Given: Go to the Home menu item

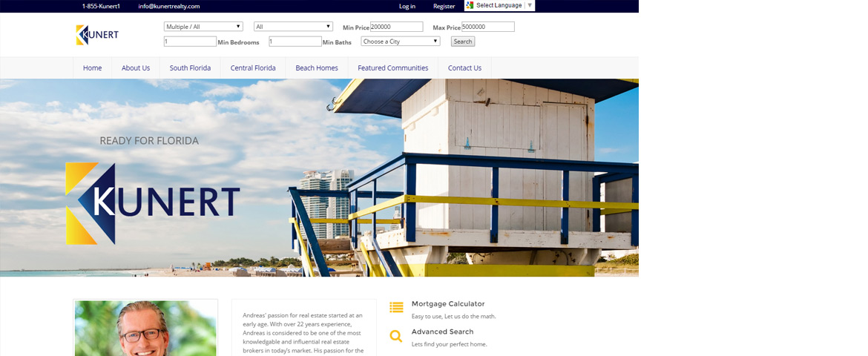Looking at the screenshot, I should pos(93,68).
